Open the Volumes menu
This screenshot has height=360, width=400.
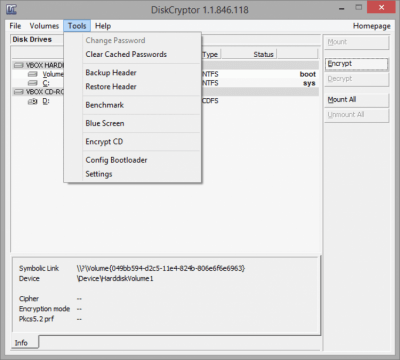point(44,26)
